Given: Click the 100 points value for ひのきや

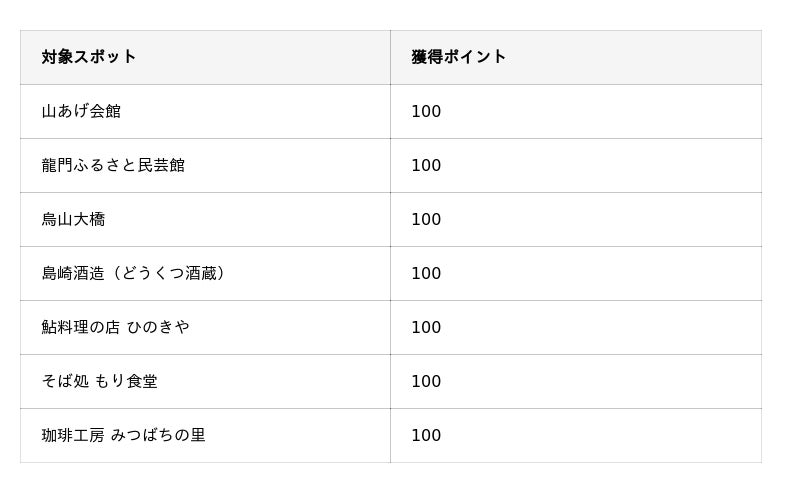Looking at the screenshot, I should [x=426, y=328].
